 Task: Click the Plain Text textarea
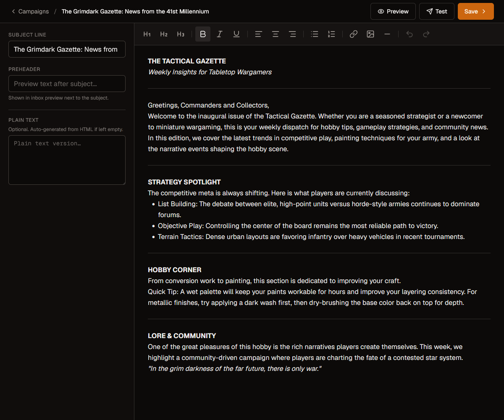67,160
